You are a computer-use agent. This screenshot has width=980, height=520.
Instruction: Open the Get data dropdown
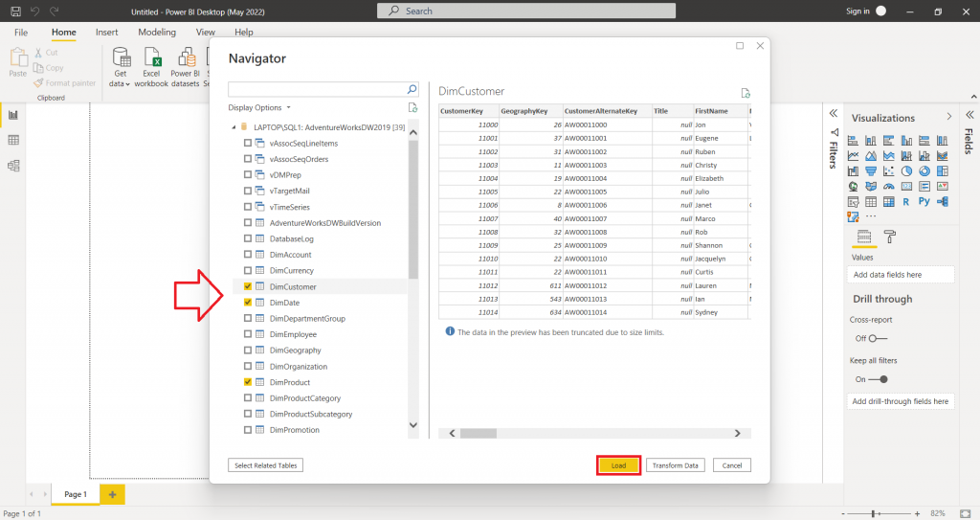pos(120,67)
